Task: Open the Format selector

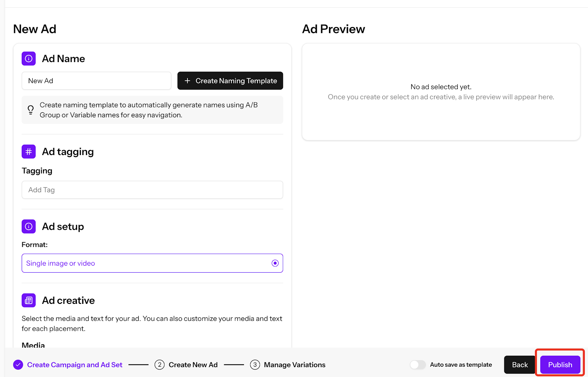Action: point(152,263)
